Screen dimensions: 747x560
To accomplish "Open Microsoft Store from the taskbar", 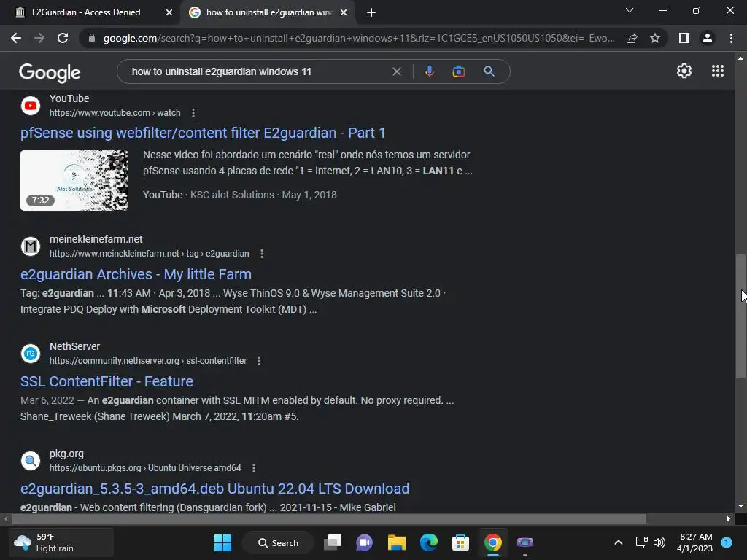I will click(x=460, y=542).
